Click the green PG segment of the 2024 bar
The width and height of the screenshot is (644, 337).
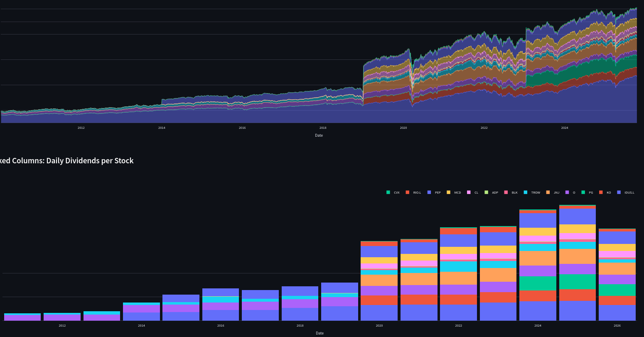click(538, 283)
